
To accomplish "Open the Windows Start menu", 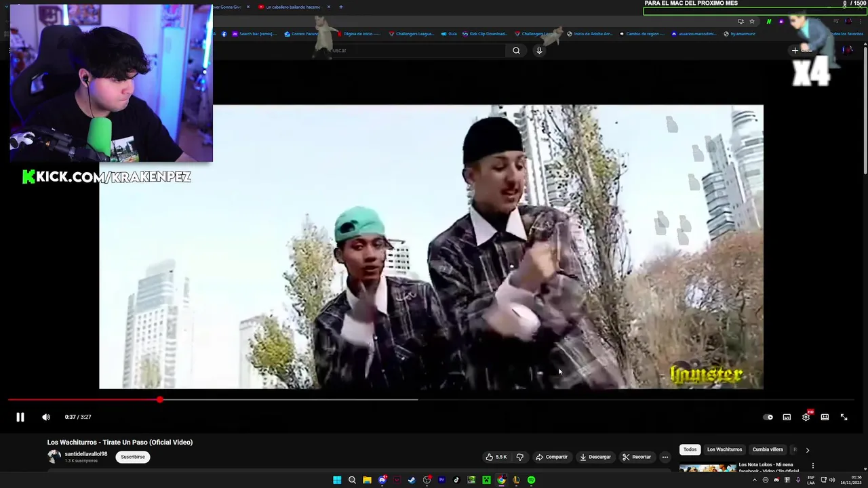I will [x=337, y=480].
